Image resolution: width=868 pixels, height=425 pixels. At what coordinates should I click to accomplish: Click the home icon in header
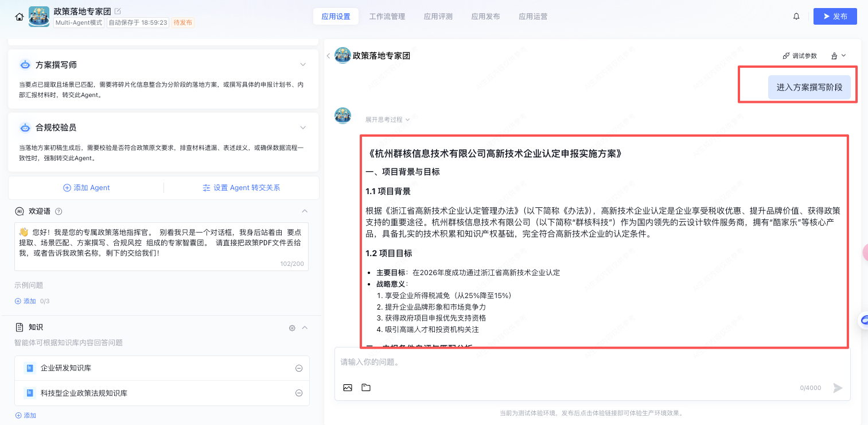point(20,17)
